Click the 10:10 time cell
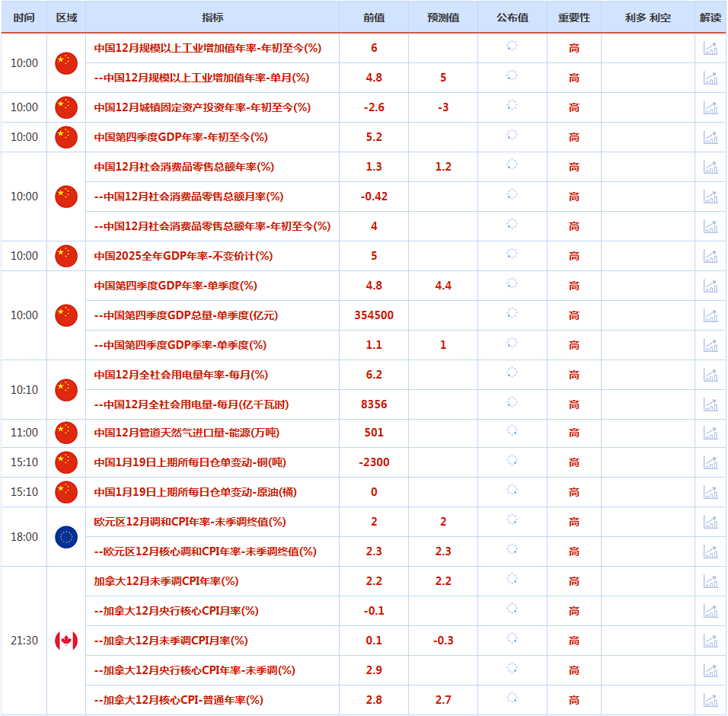The height and width of the screenshot is (716, 728). [24, 390]
